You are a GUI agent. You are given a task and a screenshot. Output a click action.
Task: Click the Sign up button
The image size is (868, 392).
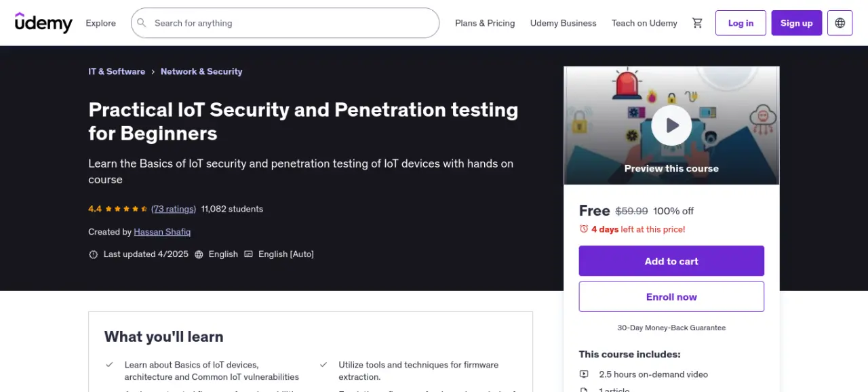pyautogui.click(x=796, y=23)
